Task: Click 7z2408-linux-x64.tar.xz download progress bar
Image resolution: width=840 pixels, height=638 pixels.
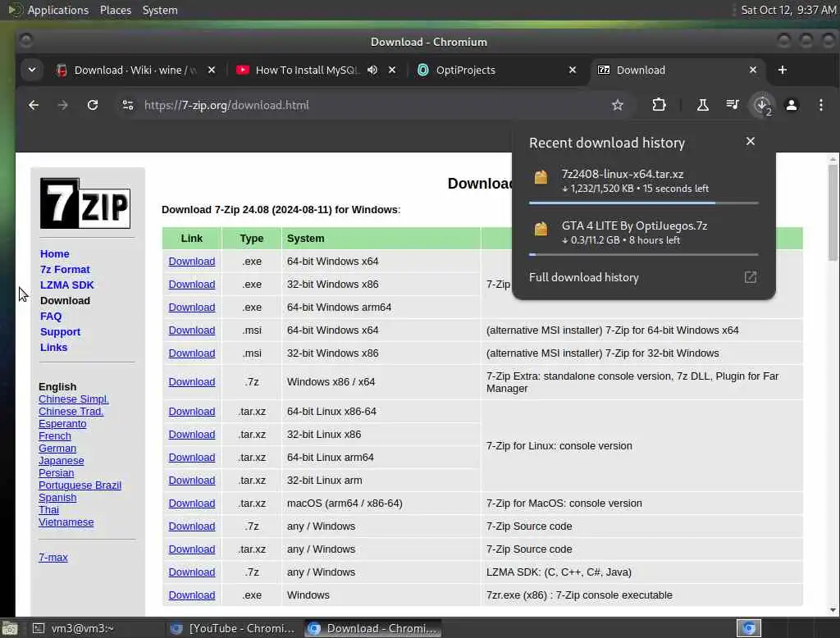Action: [643, 203]
